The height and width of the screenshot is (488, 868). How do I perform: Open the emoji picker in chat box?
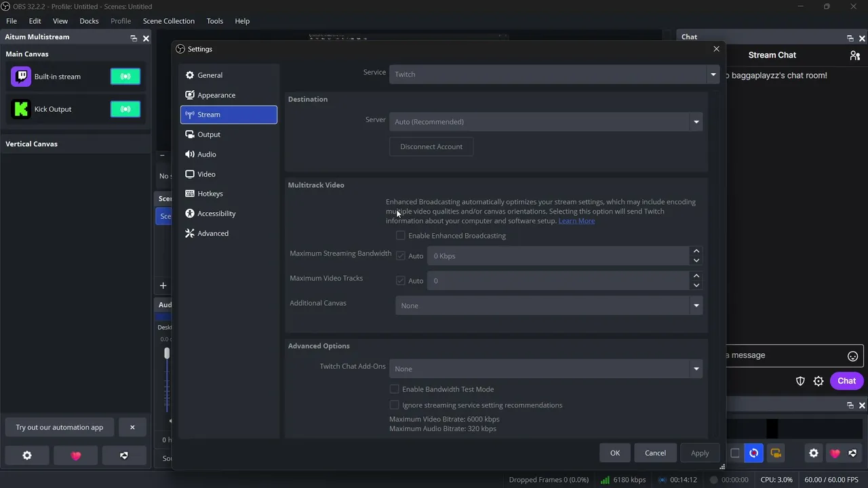coord(853,356)
